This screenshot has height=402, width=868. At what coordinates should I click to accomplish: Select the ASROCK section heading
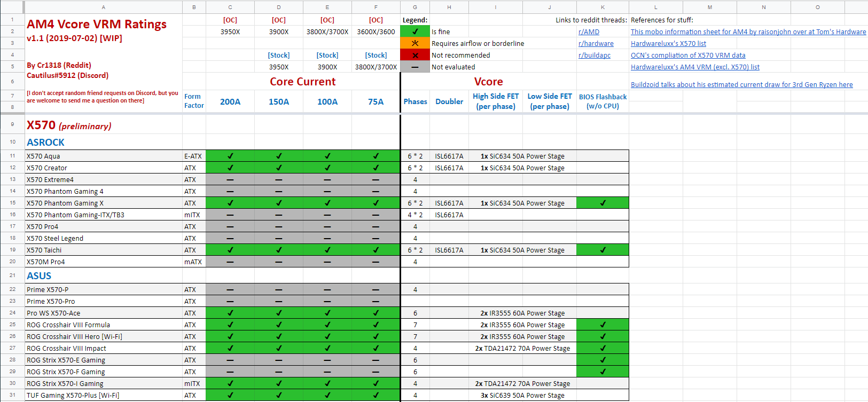pos(104,142)
